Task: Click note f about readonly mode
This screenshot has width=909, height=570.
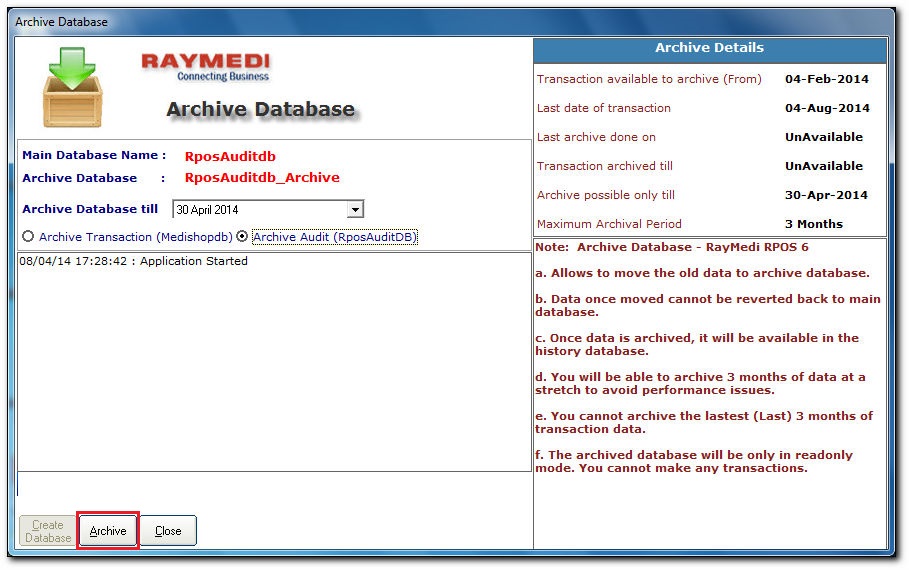Action: (694, 461)
